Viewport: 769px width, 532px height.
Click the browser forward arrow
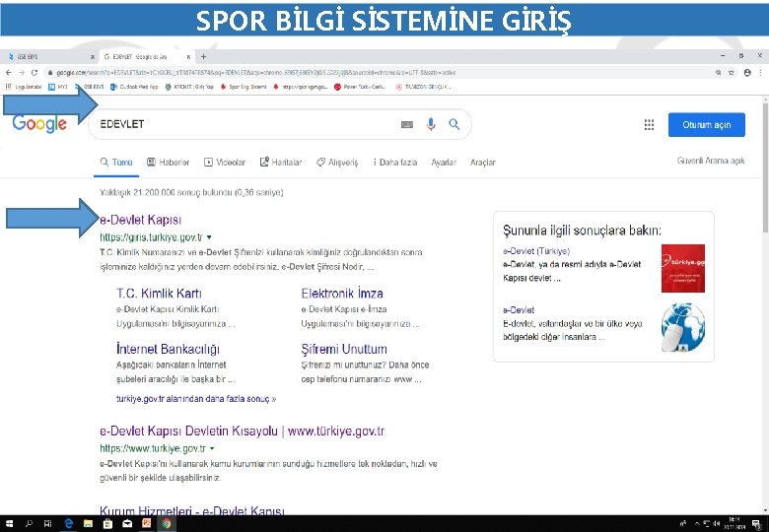click(21, 73)
